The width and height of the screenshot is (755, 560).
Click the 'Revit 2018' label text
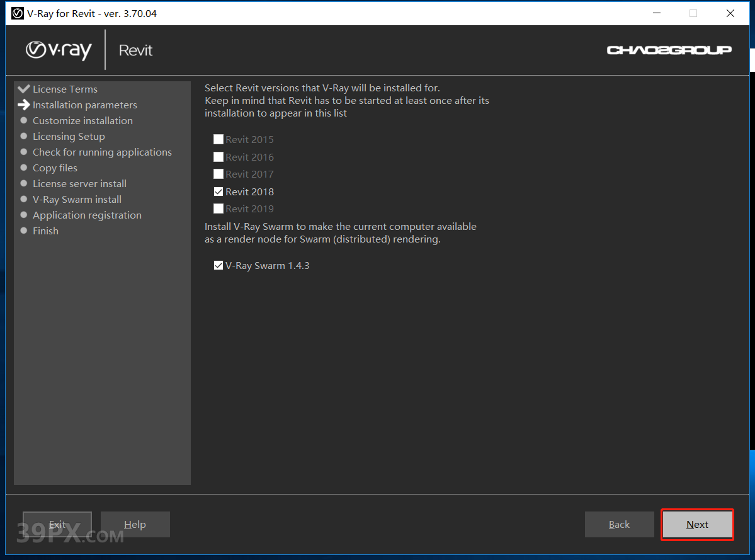click(249, 191)
